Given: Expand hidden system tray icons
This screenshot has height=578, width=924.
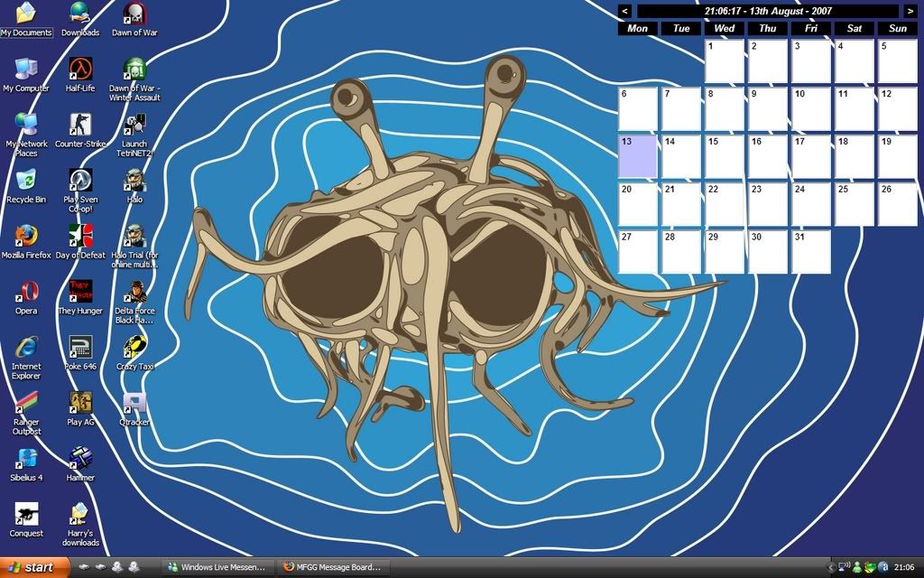Looking at the screenshot, I should pyautogui.click(x=831, y=567).
